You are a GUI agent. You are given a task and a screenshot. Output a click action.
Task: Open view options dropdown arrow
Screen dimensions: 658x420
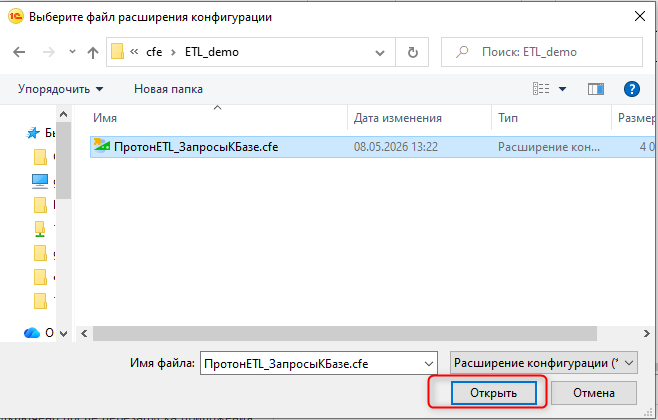click(562, 89)
